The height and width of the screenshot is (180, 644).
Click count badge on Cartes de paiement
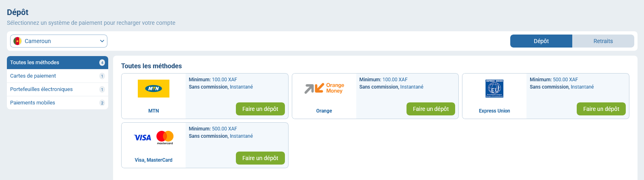click(x=102, y=76)
